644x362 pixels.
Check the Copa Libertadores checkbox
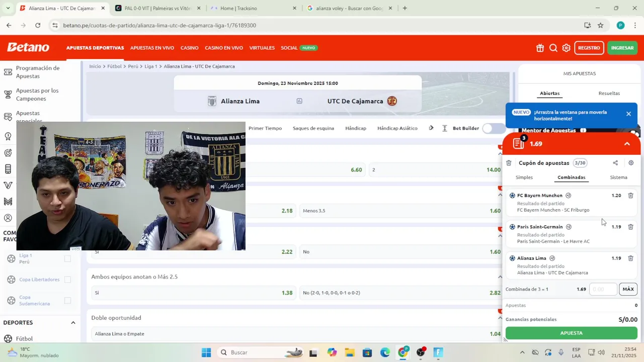(x=67, y=280)
